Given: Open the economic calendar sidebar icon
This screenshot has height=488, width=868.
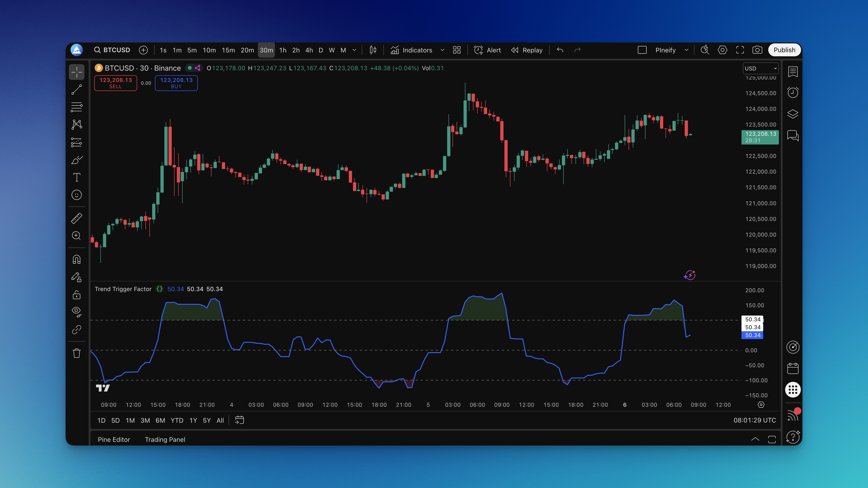Looking at the screenshot, I should click(793, 368).
